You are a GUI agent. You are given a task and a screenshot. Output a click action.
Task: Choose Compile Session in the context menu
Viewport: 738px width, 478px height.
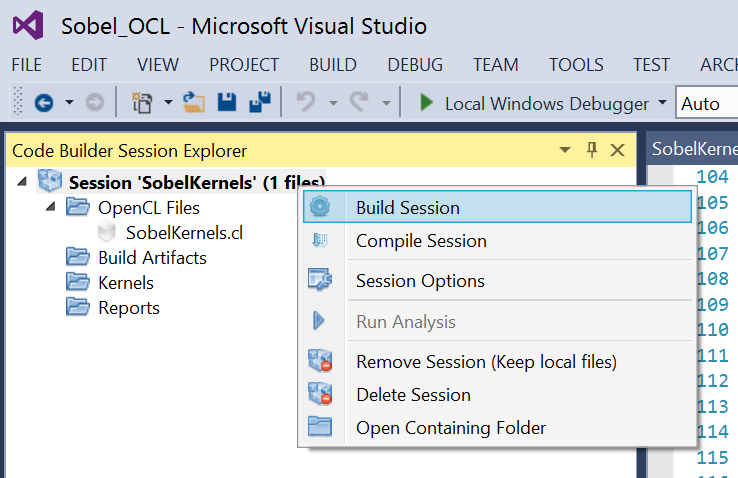[x=497, y=241]
